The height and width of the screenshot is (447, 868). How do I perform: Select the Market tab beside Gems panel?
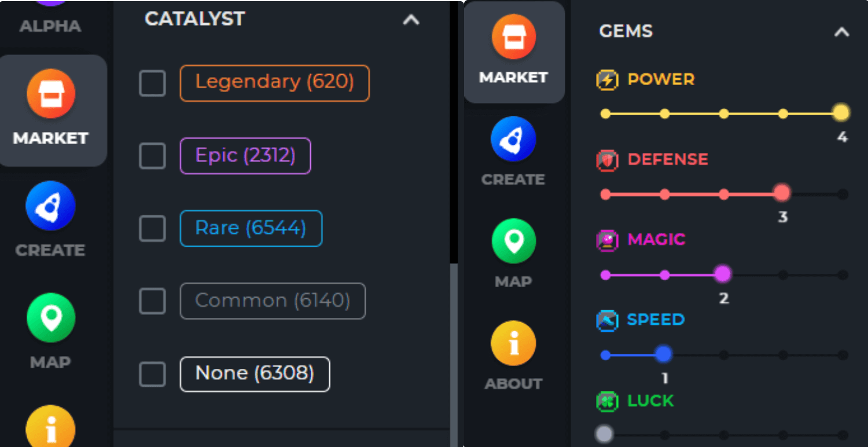coord(514,52)
